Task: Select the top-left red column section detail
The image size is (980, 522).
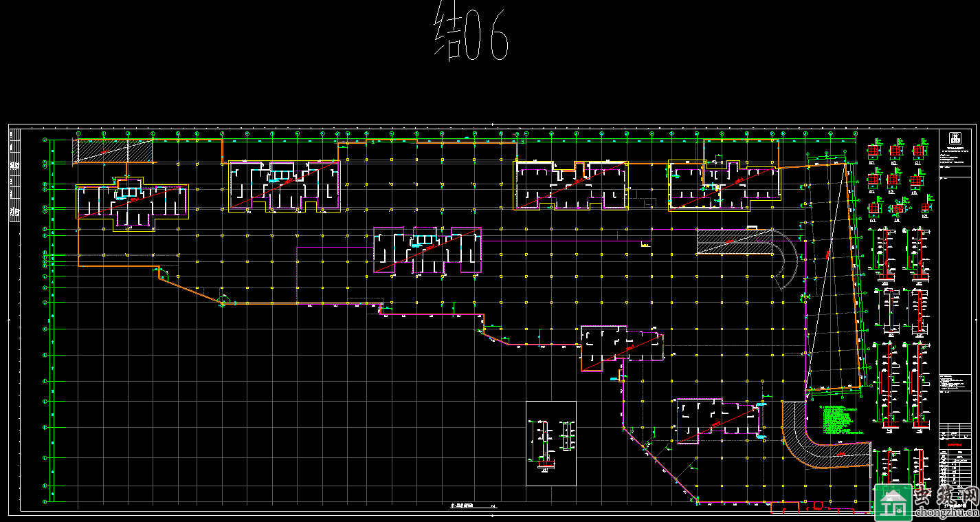Action: tap(873, 150)
